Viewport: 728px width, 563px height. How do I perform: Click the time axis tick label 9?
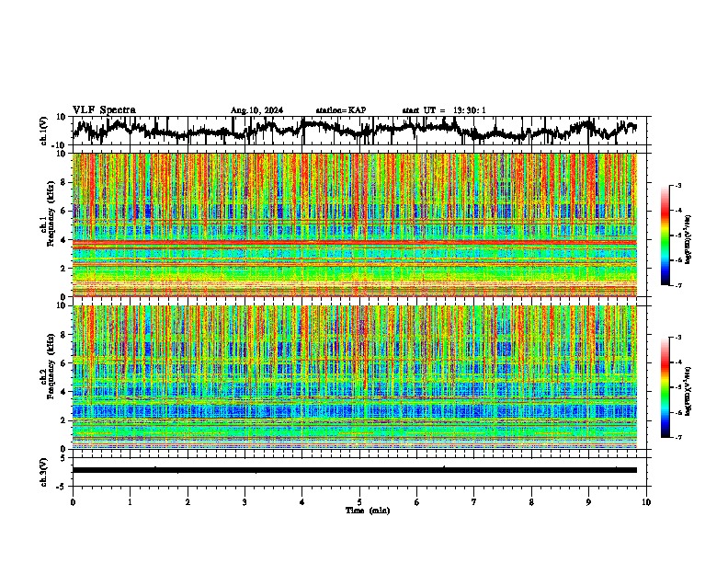[588, 502]
